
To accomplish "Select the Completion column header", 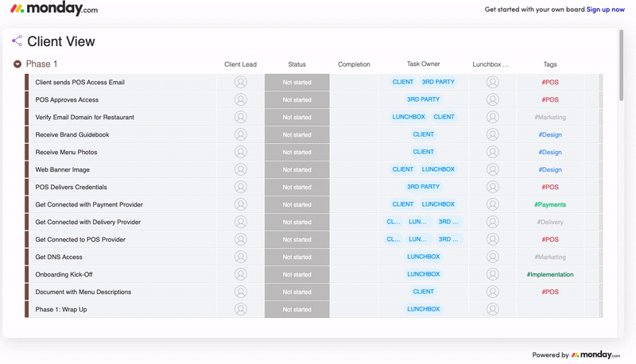I will pos(354,64).
